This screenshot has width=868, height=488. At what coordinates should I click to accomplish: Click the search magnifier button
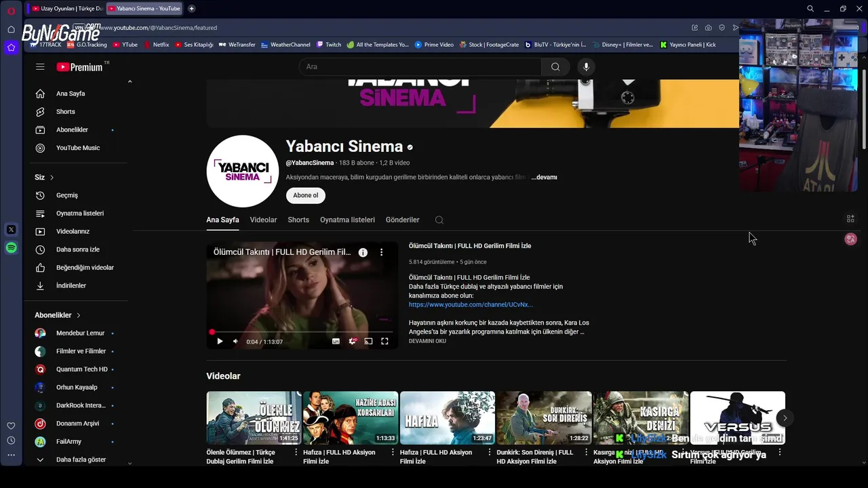tap(555, 66)
